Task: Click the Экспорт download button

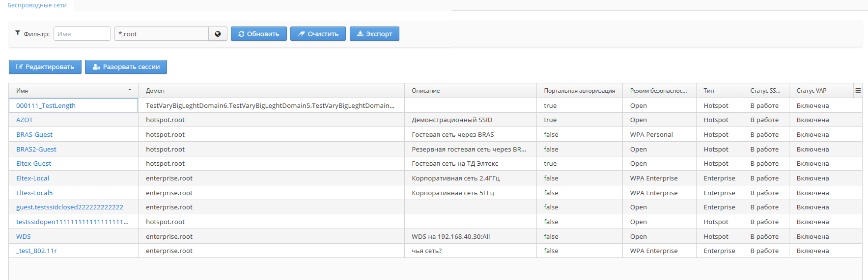Action: (x=374, y=34)
